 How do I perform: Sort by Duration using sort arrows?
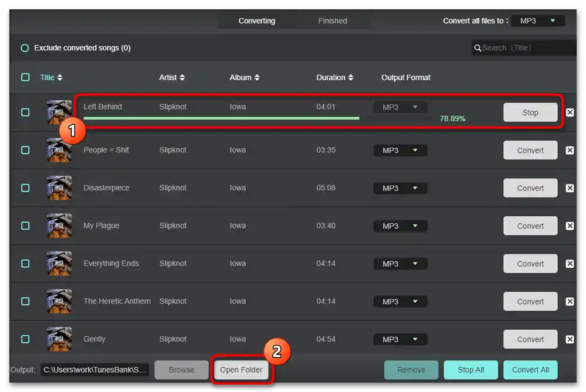pos(351,77)
